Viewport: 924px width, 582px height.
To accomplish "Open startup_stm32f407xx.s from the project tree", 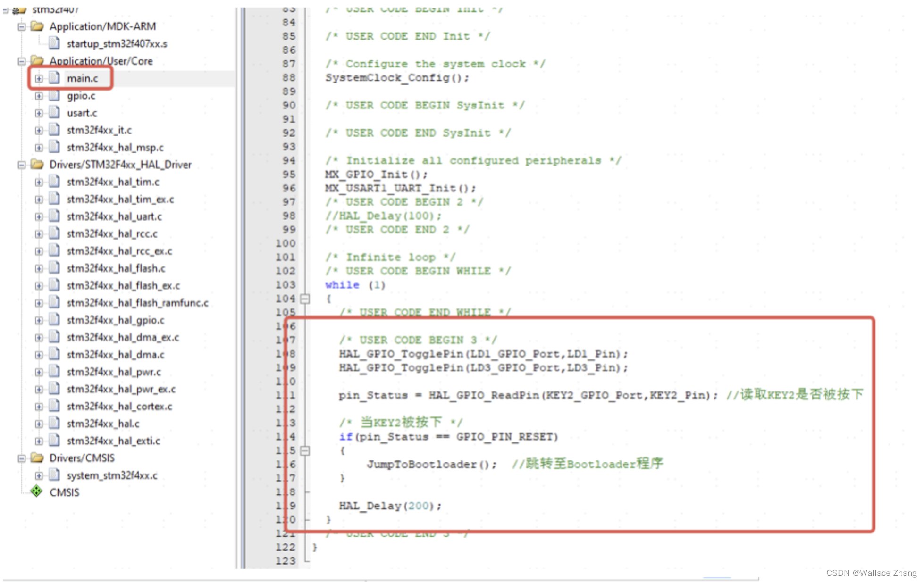I will click(53, 43).
